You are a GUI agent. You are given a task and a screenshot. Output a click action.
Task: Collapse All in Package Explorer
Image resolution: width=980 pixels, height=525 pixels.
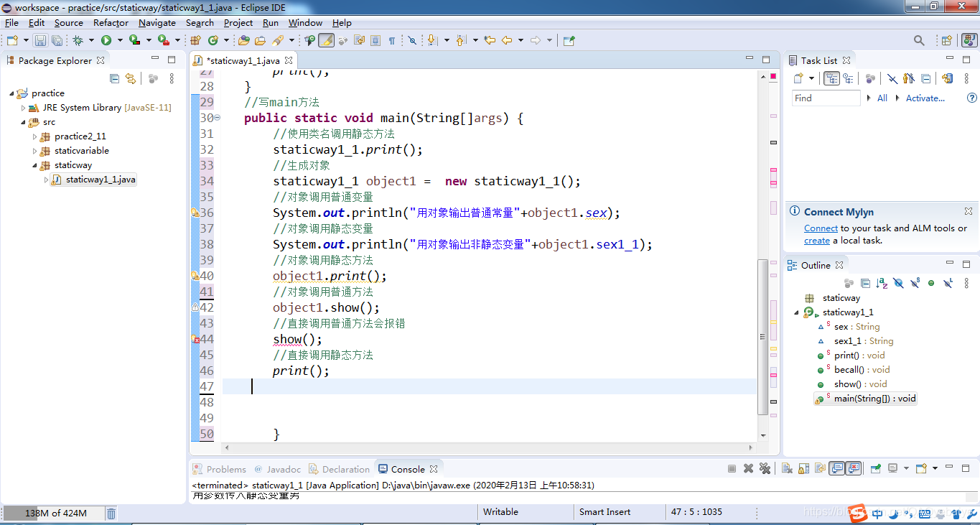(x=114, y=79)
